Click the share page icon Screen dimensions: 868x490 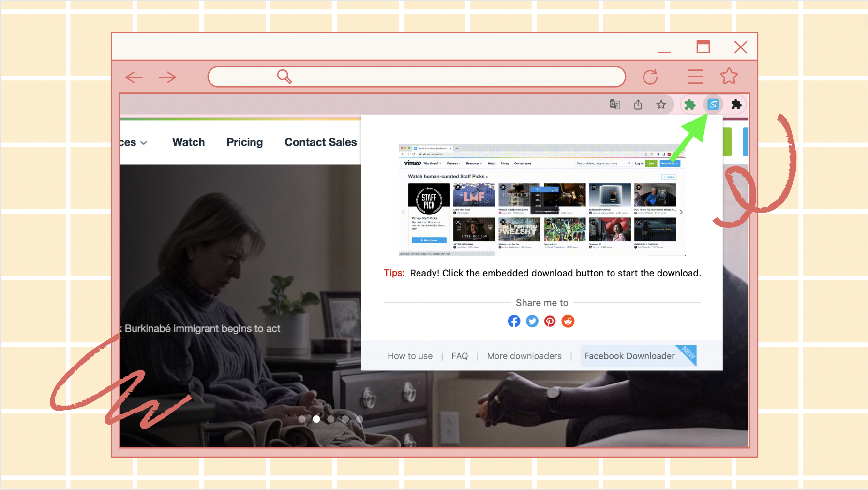[x=638, y=104]
